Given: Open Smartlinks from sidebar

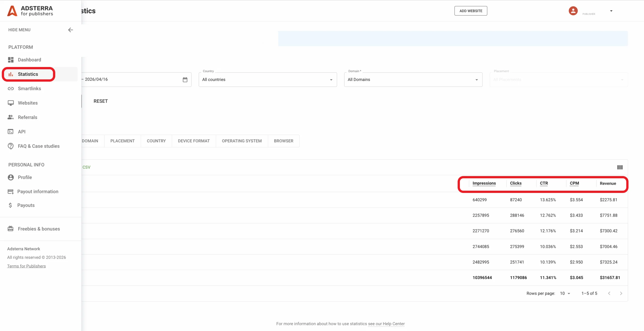Looking at the screenshot, I should click(x=29, y=88).
